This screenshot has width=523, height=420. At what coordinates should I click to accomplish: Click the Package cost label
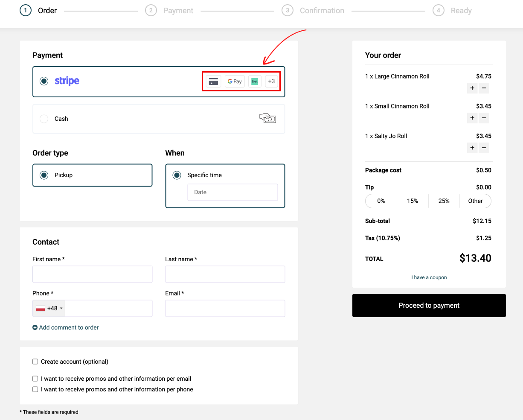383,170
